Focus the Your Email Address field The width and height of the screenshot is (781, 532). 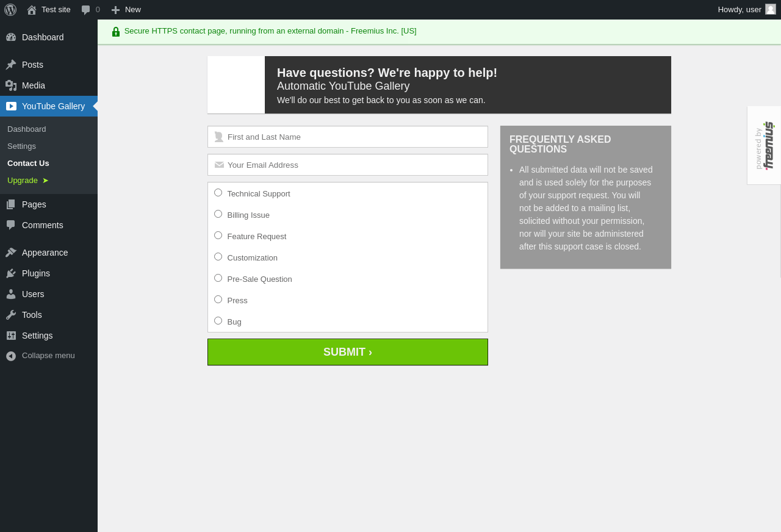(348, 165)
